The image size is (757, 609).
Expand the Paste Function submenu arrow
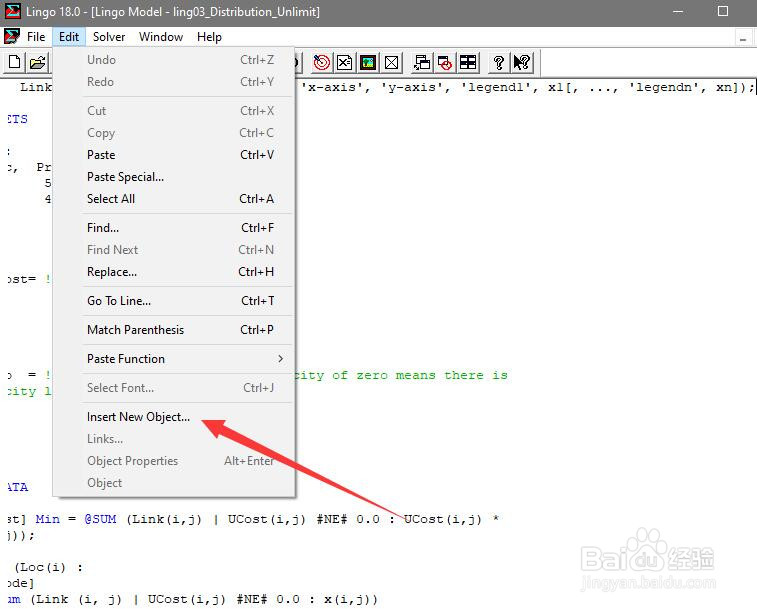point(280,359)
